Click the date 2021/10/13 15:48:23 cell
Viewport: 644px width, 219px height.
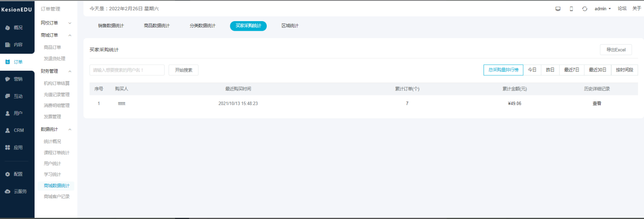(x=238, y=103)
